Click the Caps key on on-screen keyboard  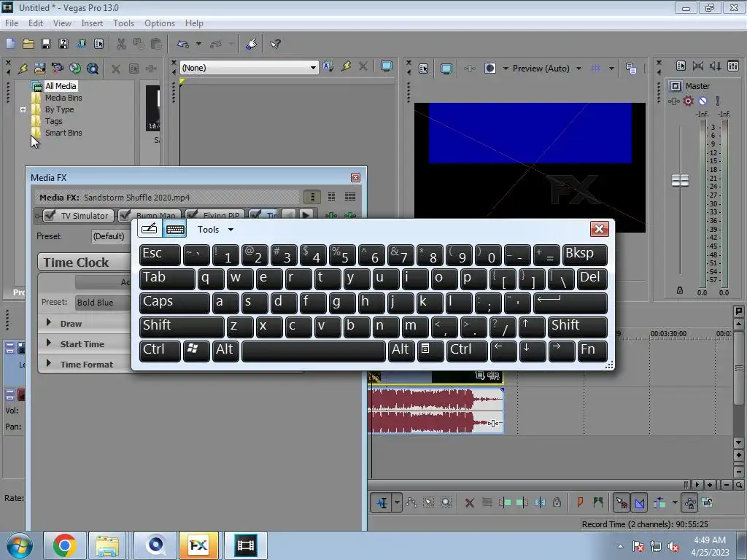pyautogui.click(x=174, y=303)
